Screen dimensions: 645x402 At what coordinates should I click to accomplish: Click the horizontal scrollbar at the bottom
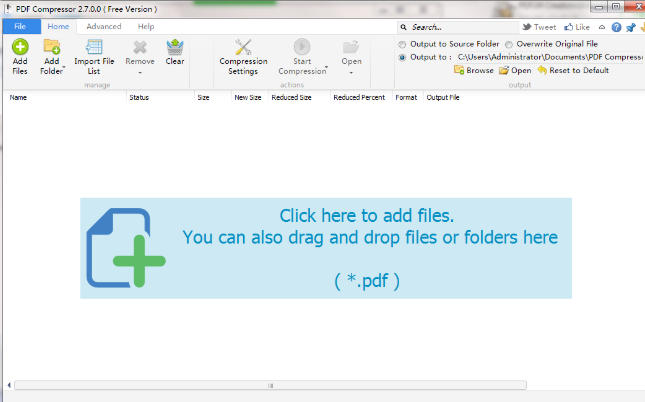270,385
